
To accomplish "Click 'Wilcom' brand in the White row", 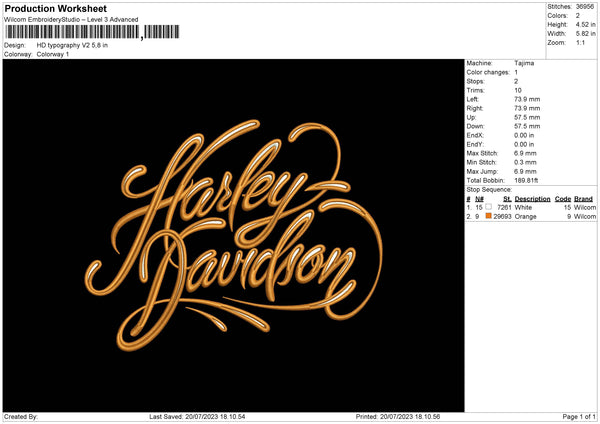I will 585,207.
